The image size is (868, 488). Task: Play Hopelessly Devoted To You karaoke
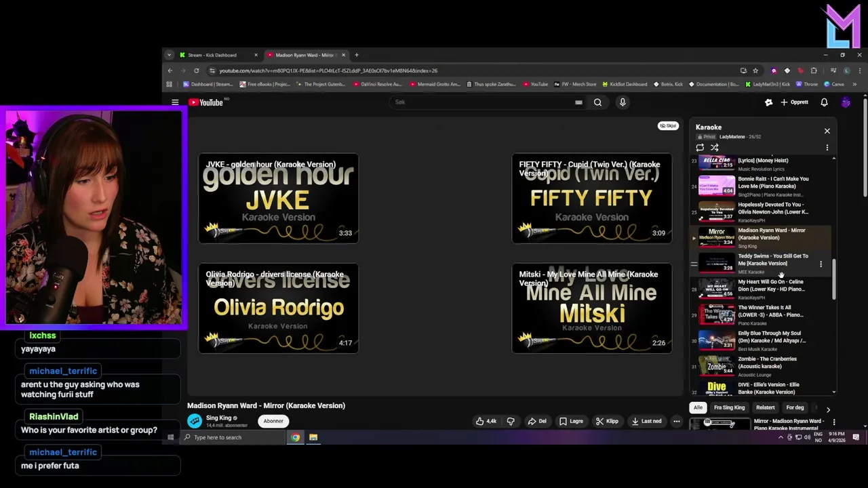(761, 211)
